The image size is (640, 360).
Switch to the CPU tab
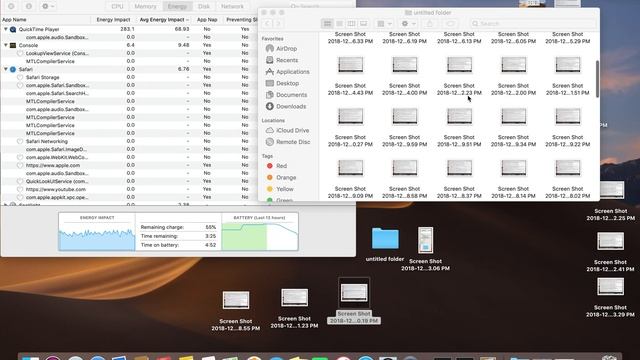[x=117, y=7]
